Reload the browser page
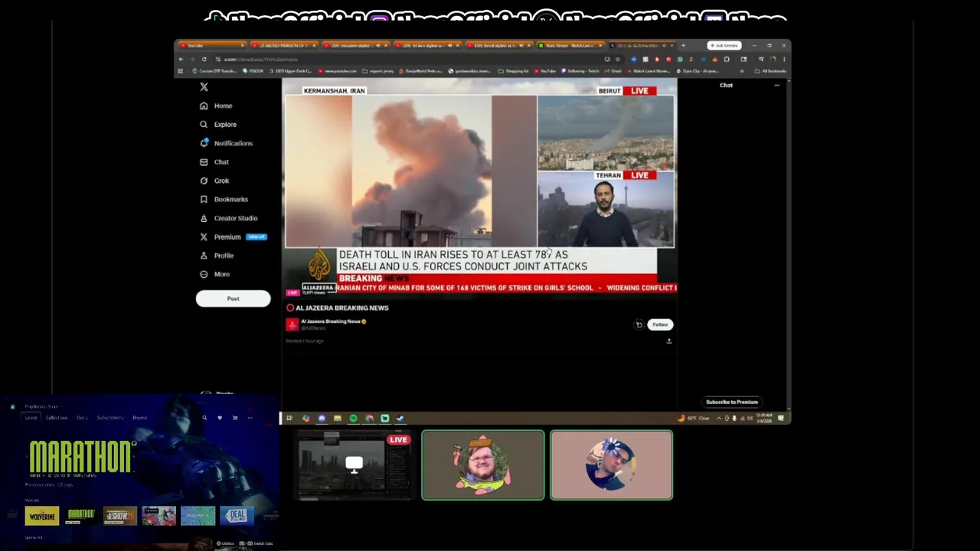980x551 pixels. tap(204, 59)
